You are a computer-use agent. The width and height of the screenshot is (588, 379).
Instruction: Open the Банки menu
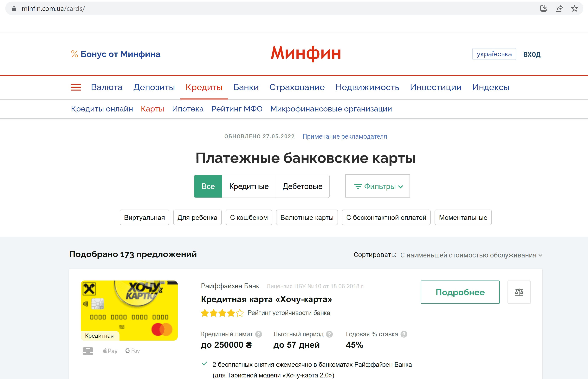tap(246, 87)
